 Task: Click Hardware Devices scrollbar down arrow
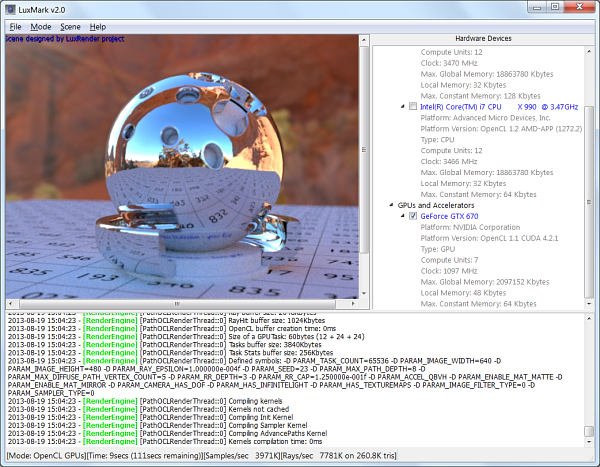point(589,304)
